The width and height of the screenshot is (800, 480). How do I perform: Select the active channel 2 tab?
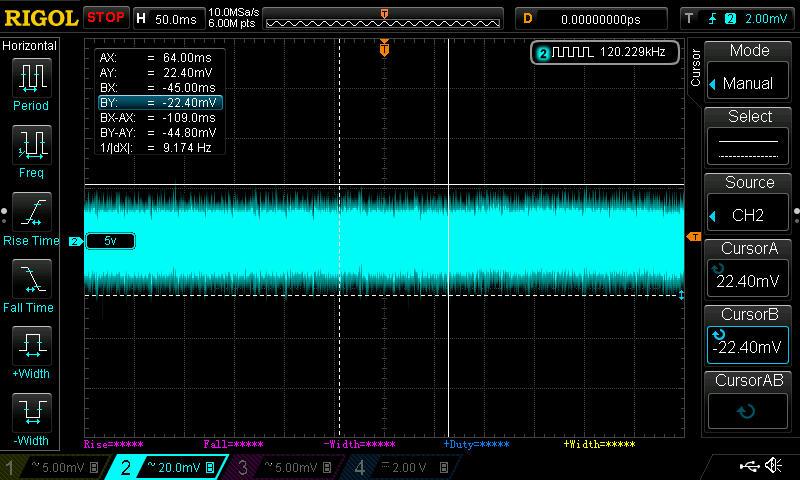pos(168,466)
